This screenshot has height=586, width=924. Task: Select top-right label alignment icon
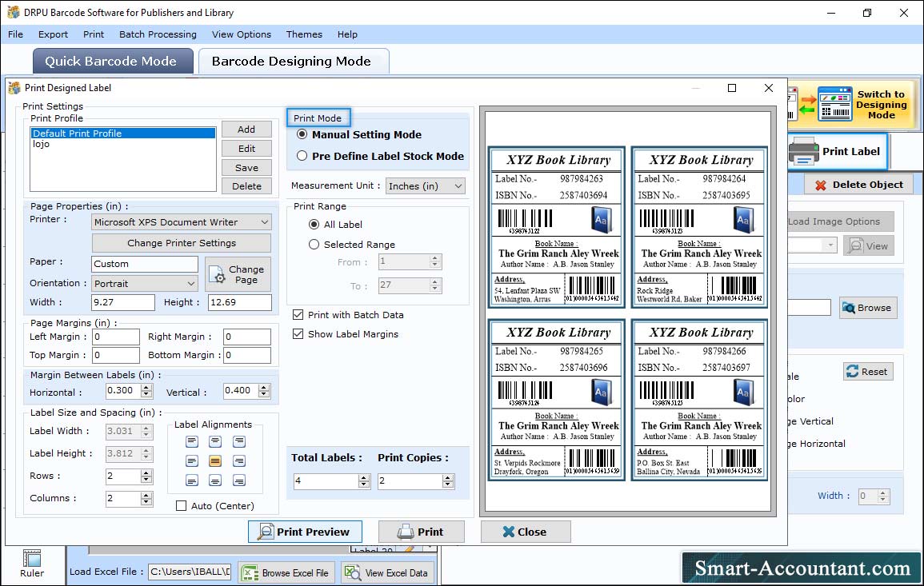click(x=238, y=442)
